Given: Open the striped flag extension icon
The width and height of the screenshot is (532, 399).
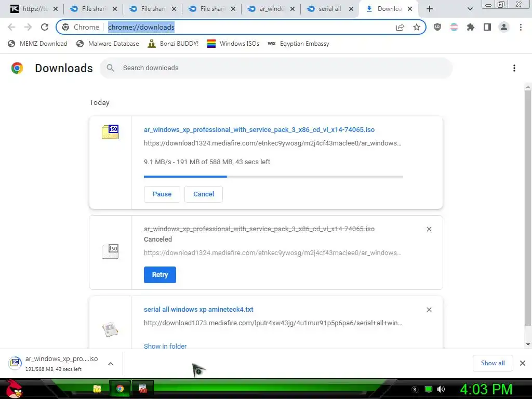Looking at the screenshot, I should [454, 27].
